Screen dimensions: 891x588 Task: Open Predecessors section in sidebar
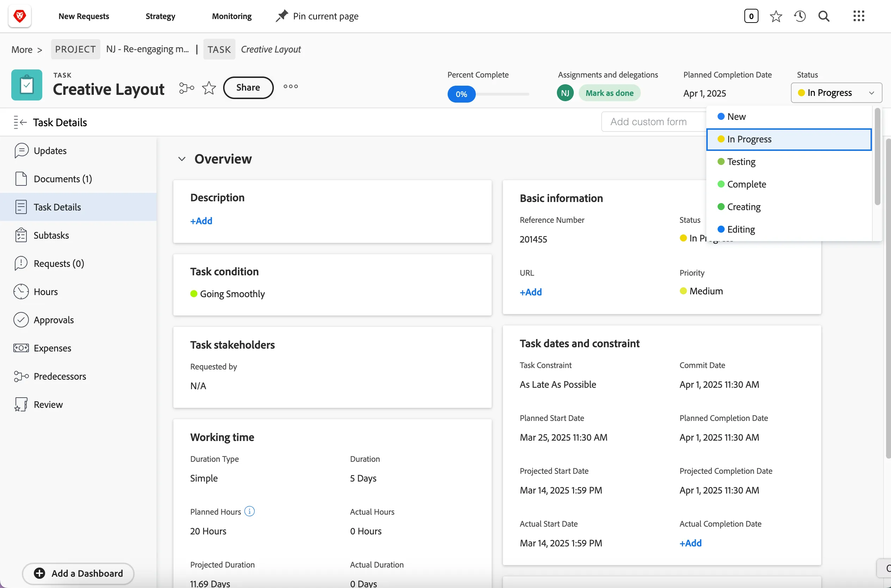pos(78,376)
